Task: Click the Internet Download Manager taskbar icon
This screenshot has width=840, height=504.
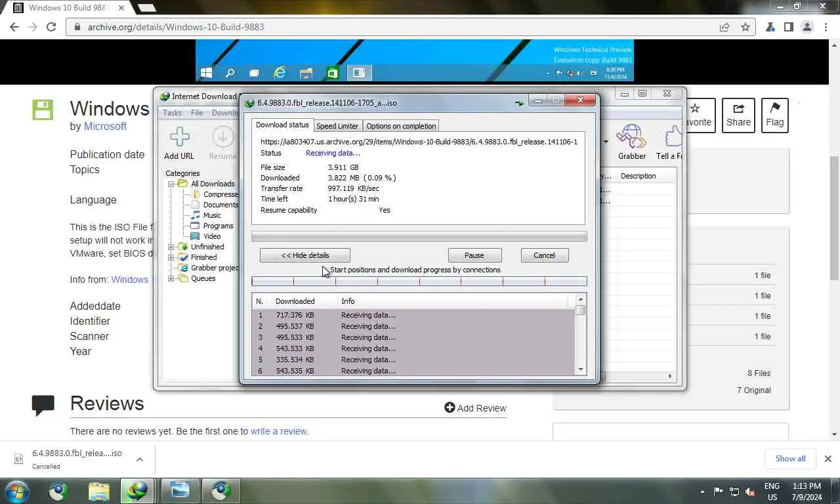Action: (x=137, y=491)
